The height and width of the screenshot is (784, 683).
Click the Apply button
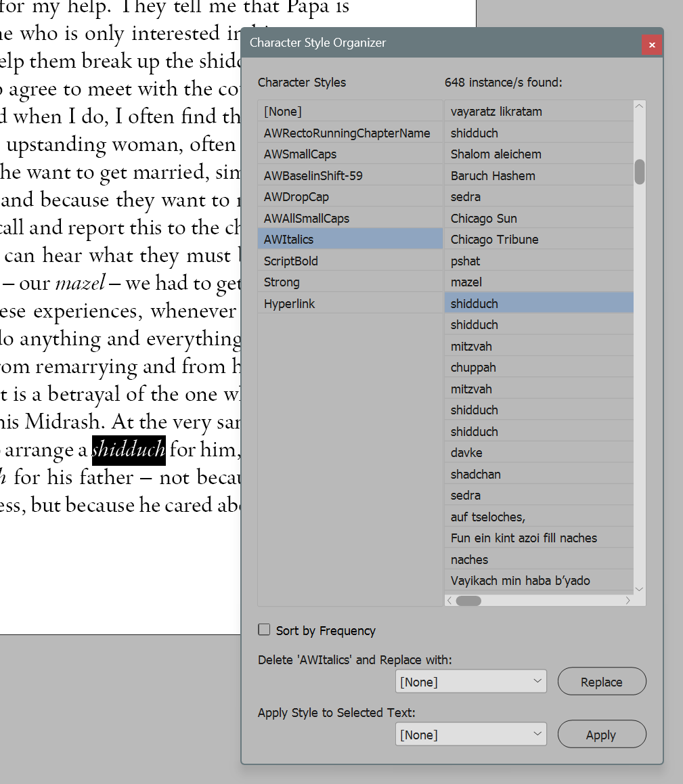click(x=602, y=735)
